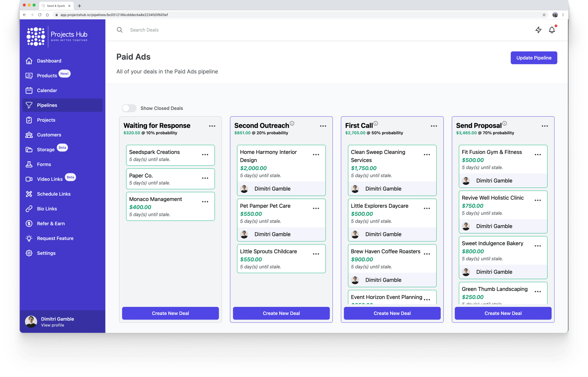
Task: Click the Schedule Links icon in sidebar
Action: 29,194
